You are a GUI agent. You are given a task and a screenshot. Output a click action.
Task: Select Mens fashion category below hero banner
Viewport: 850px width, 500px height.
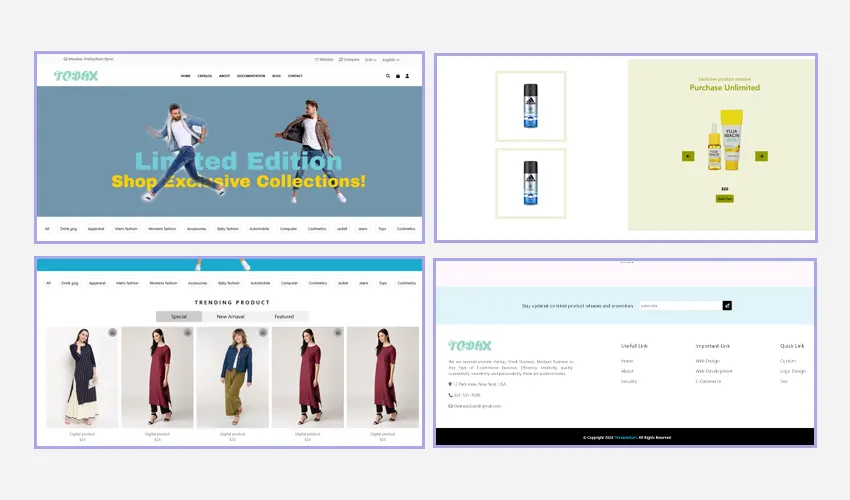(x=126, y=229)
